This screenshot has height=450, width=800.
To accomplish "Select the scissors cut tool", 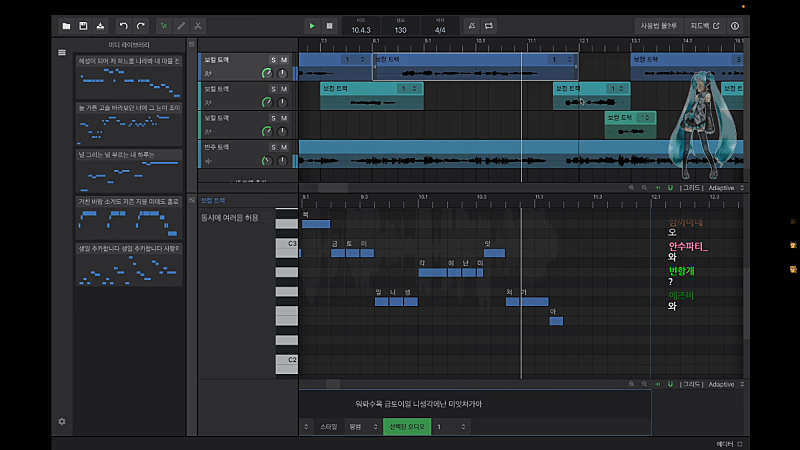I will (199, 25).
